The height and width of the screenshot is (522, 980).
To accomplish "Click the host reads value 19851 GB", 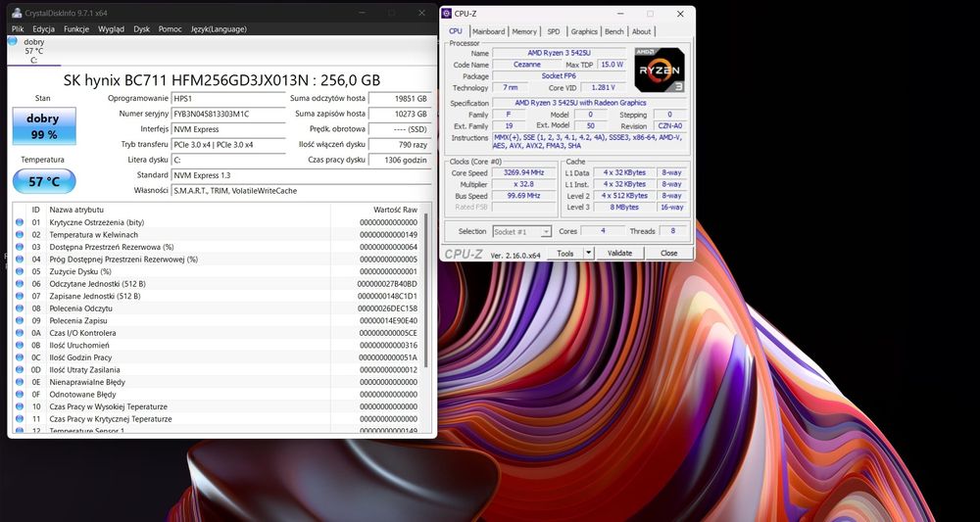I will point(400,99).
